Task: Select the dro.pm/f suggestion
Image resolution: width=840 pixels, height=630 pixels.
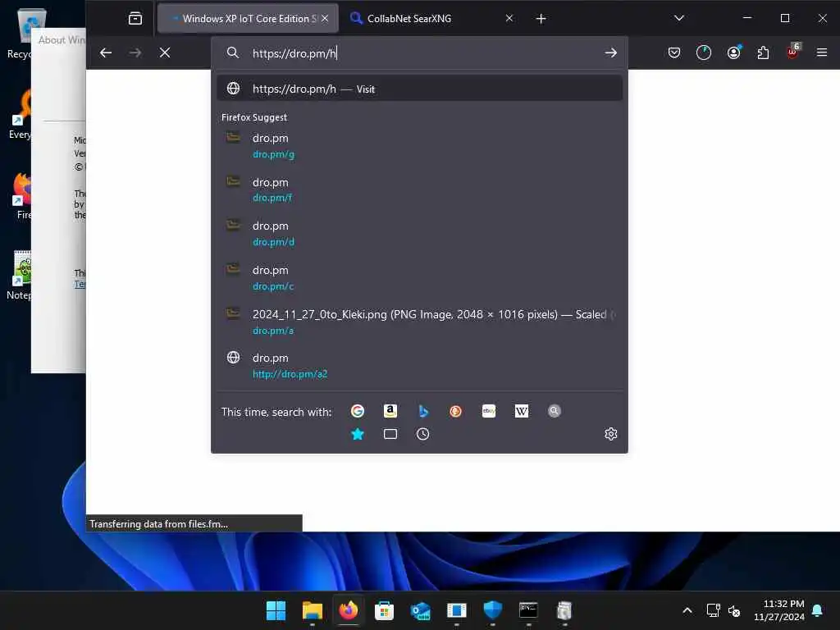Action: click(x=419, y=189)
